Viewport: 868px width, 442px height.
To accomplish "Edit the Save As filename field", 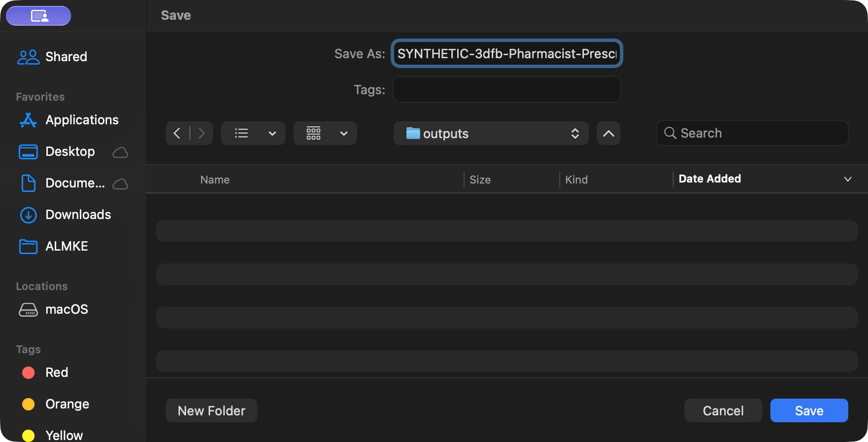I will point(507,53).
